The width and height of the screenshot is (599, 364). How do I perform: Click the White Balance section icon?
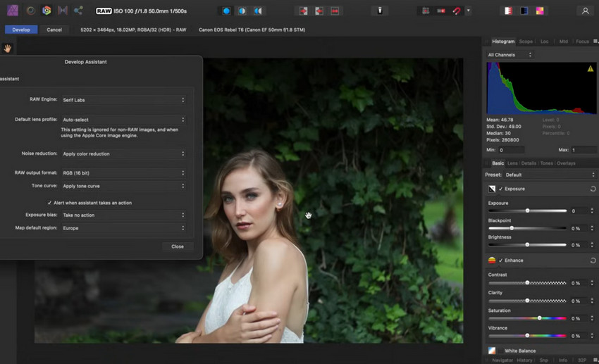[x=492, y=350]
